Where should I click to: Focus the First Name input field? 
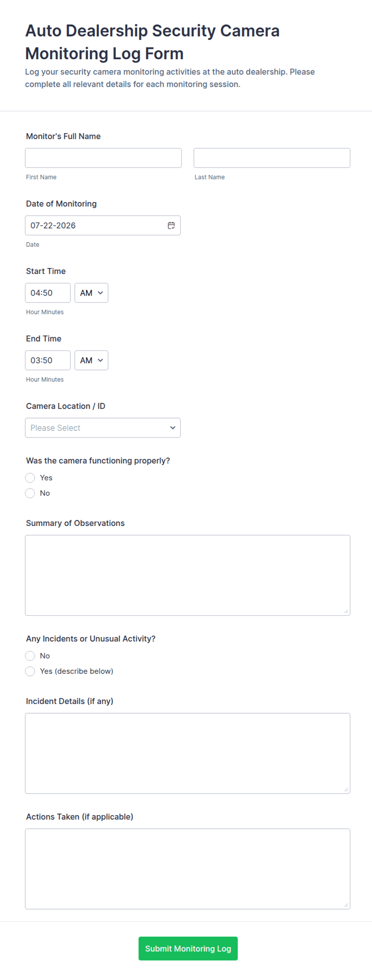(x=103, y=158)
